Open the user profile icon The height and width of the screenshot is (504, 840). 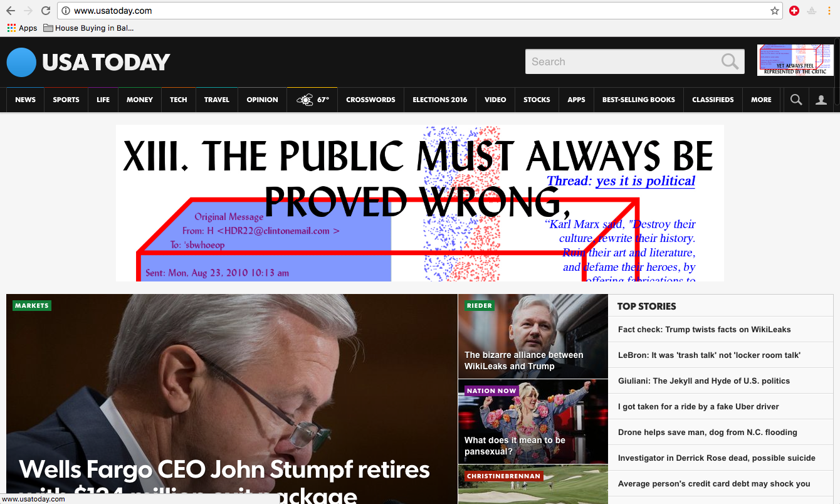pos(821,100)
